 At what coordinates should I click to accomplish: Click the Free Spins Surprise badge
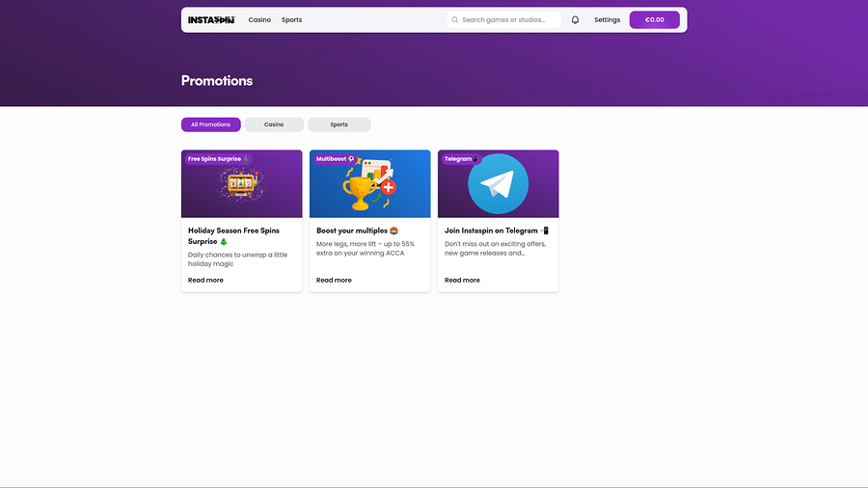pos(218,158)
